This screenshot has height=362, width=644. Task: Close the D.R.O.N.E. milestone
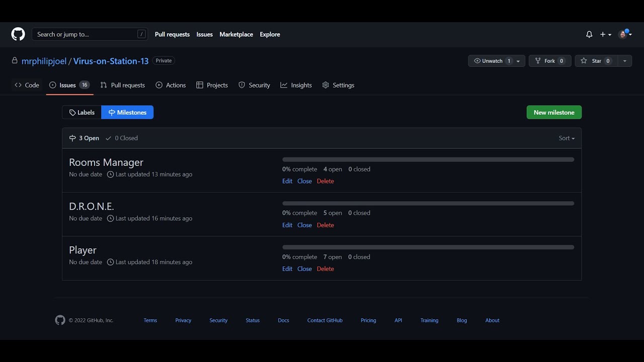point(304,225)
